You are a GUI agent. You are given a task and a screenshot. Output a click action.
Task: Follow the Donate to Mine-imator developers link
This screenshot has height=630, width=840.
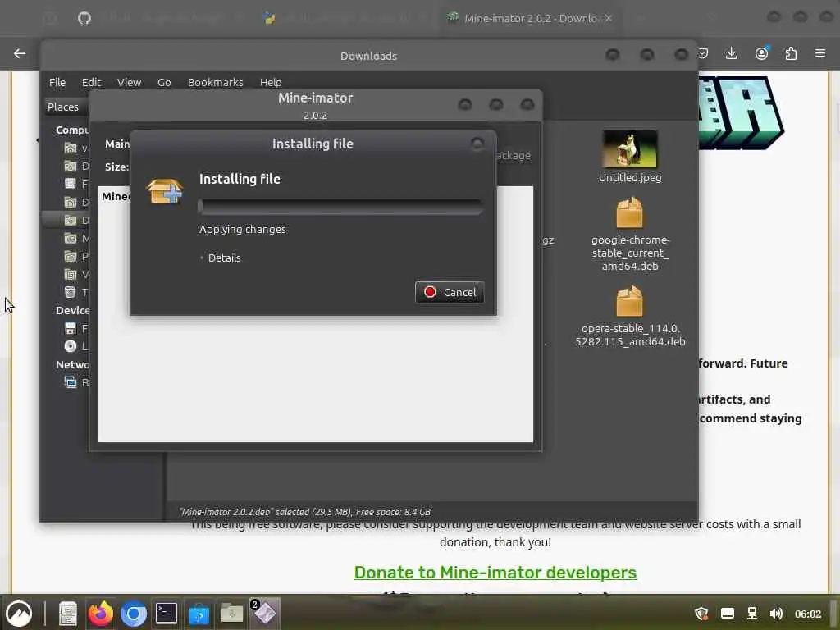pyautogui.click(x=495, y=572)
